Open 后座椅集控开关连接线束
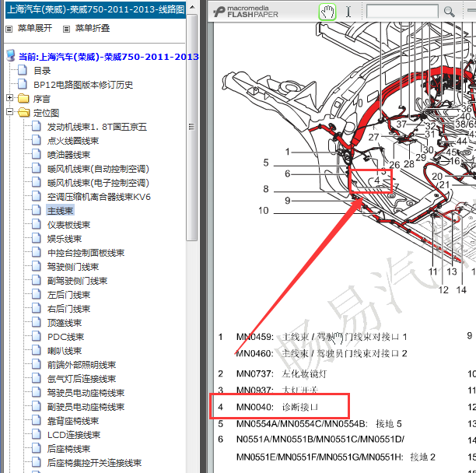The image size is (476, 473). coord(94,463)
